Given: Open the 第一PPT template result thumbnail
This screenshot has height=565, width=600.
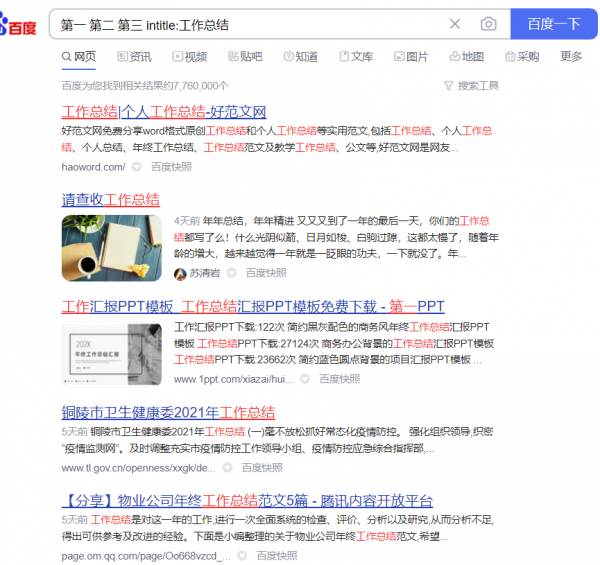Looking at the screenshot, I should 111,353.
